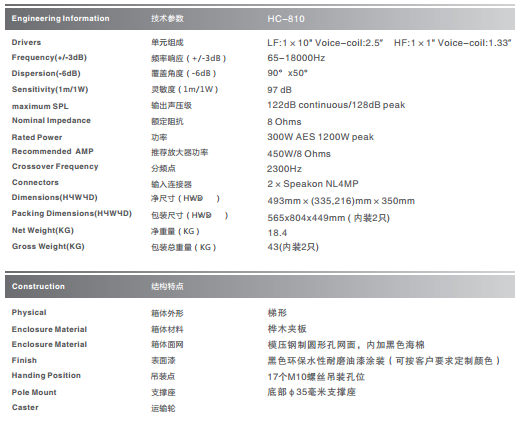Select the 8 Ohms impedance value
Screen dimensions: 515x422
[x=284, y=122]
